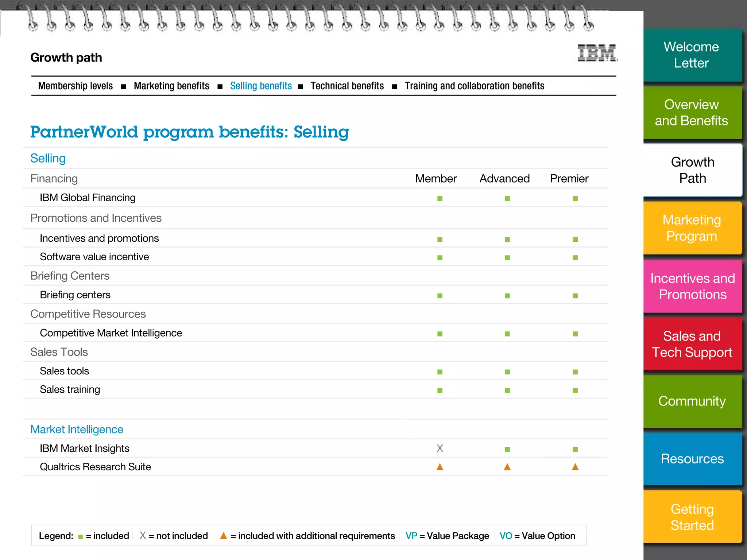Click the X symbol in the legend

(x=143, y=535)
